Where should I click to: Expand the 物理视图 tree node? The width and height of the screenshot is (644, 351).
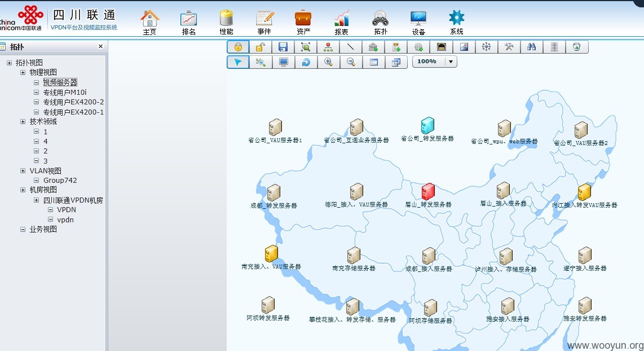coord(23,72)
